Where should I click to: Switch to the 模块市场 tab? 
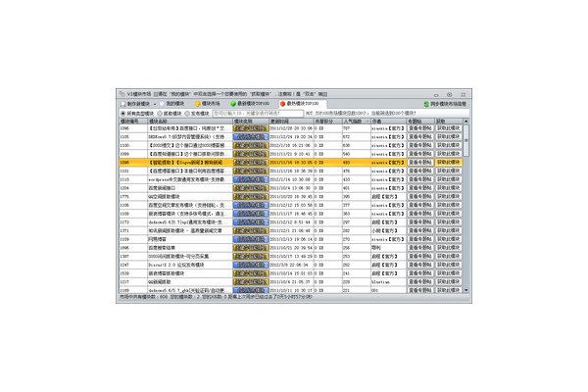click(209, 103)
